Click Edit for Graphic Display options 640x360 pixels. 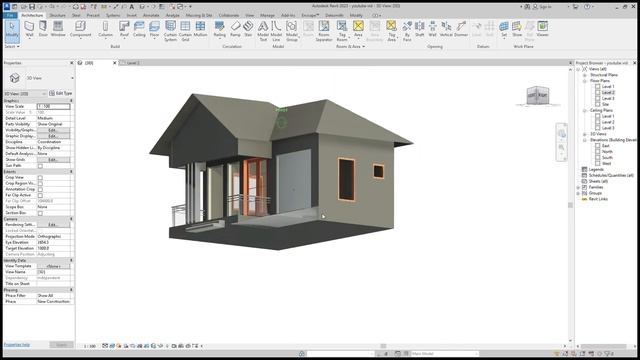coord(53,136)
